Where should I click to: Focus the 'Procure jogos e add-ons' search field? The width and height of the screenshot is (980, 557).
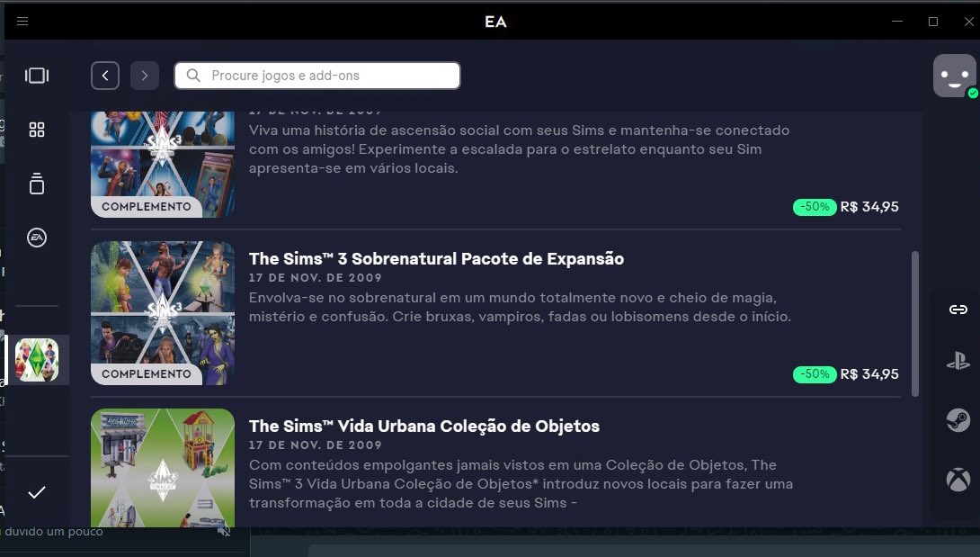pos(317,76)
